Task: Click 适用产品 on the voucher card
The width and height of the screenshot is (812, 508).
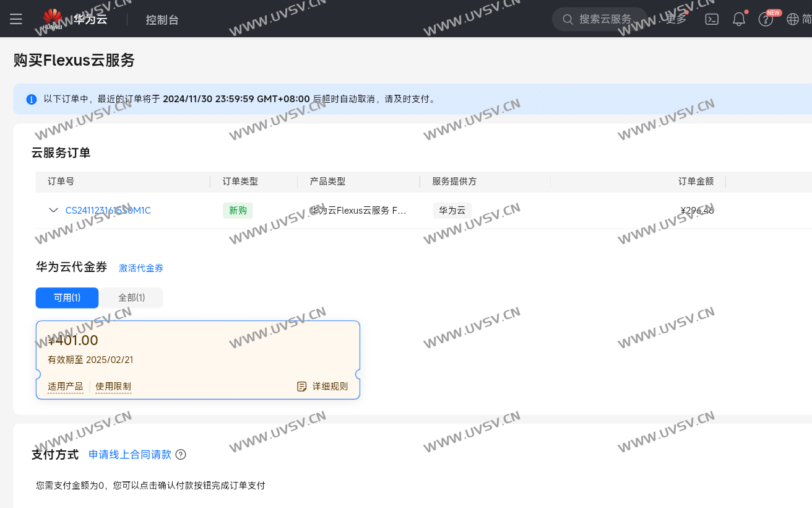Action: 66,387
